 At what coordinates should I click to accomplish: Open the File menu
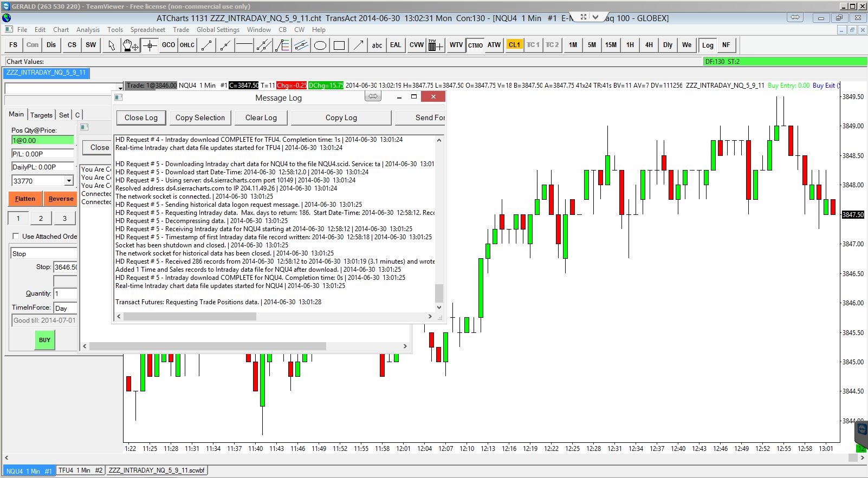point(22,30)
